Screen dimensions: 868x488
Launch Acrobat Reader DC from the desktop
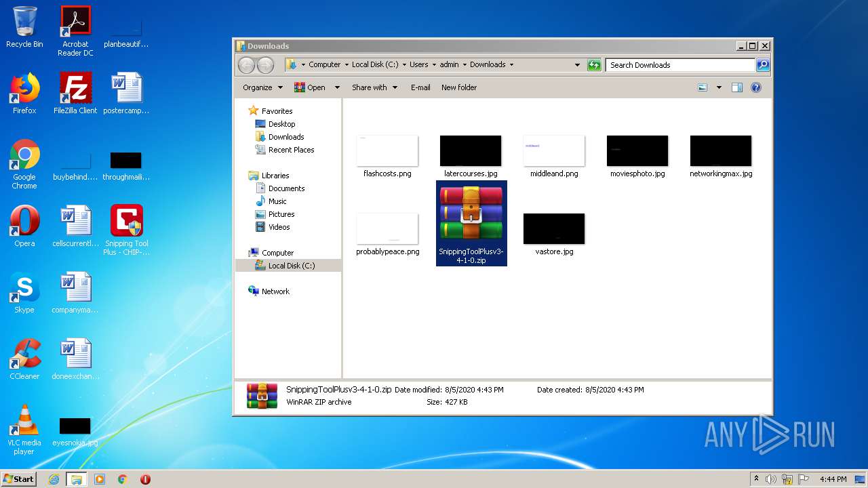tap(75, 31)
